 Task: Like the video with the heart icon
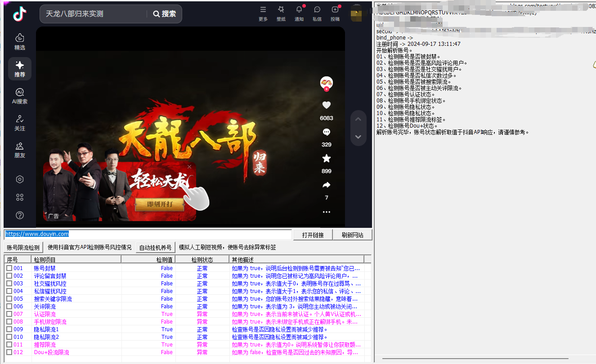tap(327, 105)
